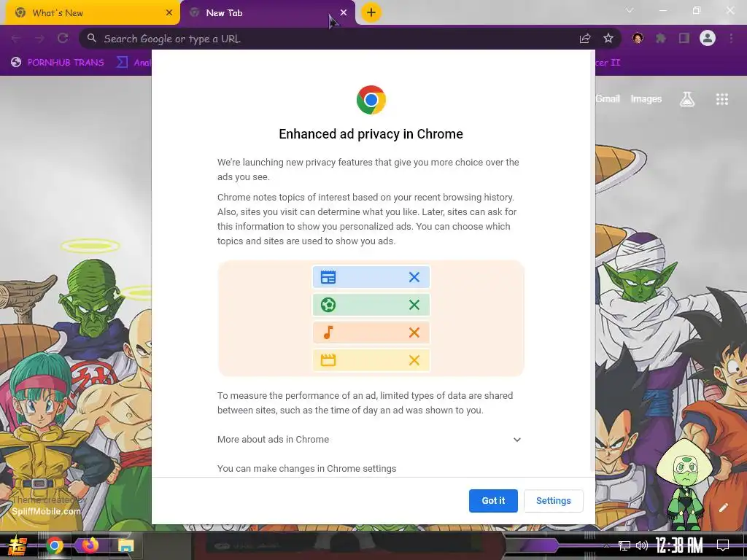Viewport: 747px width, 560px height.
Task: Open the Search Labs flask icon
Action: pos(687,99)
